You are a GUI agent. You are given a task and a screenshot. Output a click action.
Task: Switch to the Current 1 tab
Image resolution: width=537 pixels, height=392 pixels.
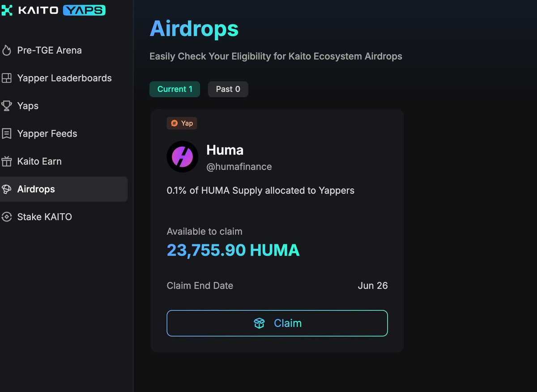[175, 89]
